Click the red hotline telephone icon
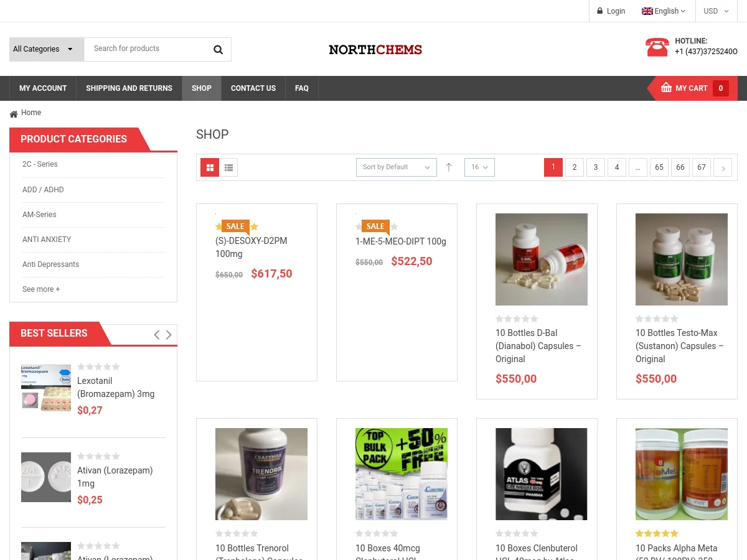 coord(657,47)
